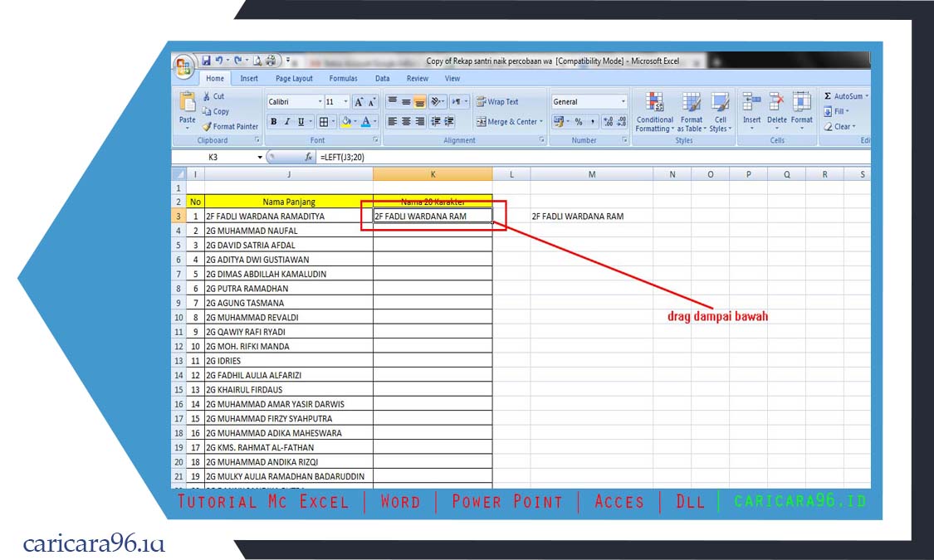
Task: Apply Comma Style
Action: click(x=593, y=122)
